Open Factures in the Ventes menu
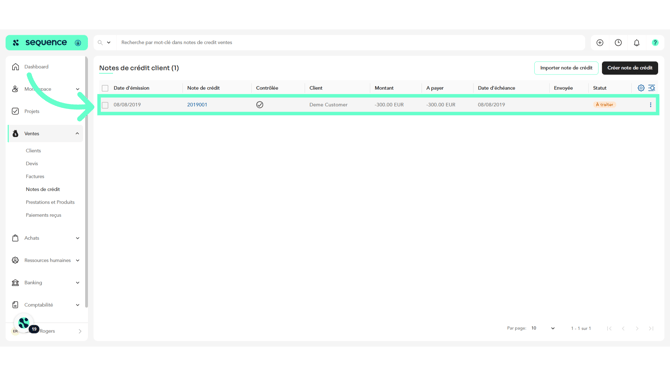 (x=35, y=176)
